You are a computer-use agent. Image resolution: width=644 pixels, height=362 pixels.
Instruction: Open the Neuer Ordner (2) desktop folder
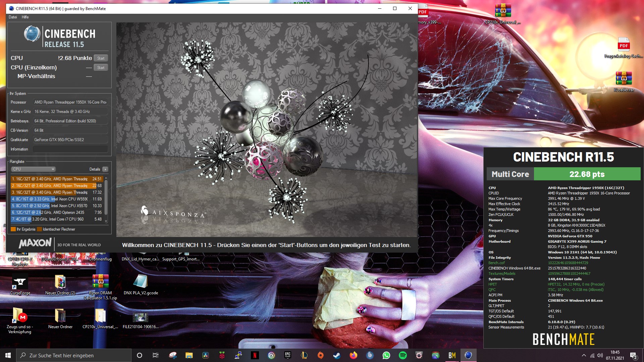coord(60,285)
